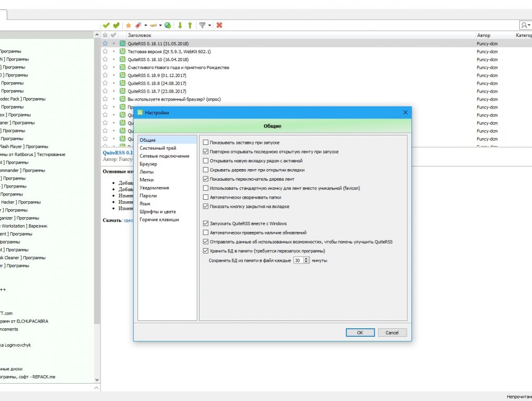532x401 pixels.
Task: Enable 'Показывать заставку при запуске' checkbox
Action: (205, 143)
